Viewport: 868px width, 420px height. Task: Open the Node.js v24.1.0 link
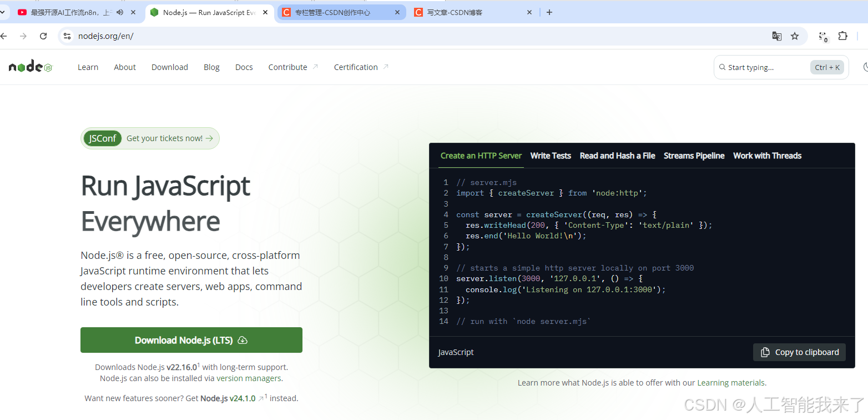(228, 398)
